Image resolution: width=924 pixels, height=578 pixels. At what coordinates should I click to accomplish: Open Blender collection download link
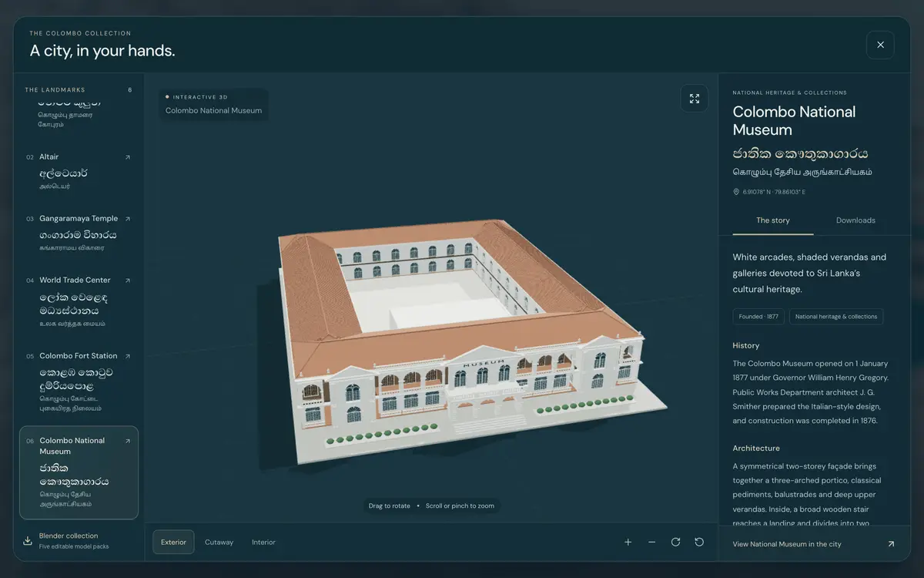pos(79,541)
